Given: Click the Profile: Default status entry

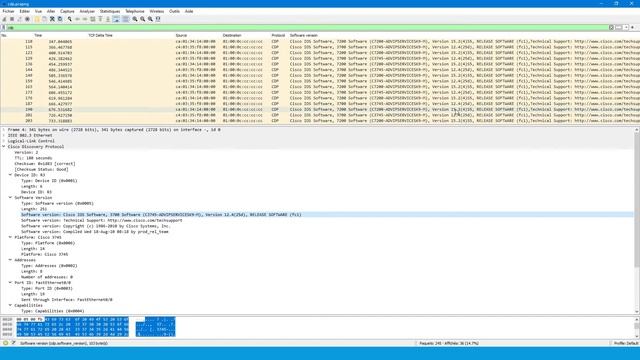Looking at the screenshot, I should coord(626,343).
